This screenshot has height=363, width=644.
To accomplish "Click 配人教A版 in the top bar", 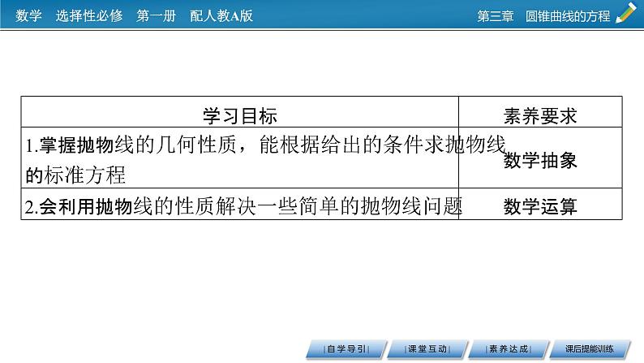I will (221, 15).
